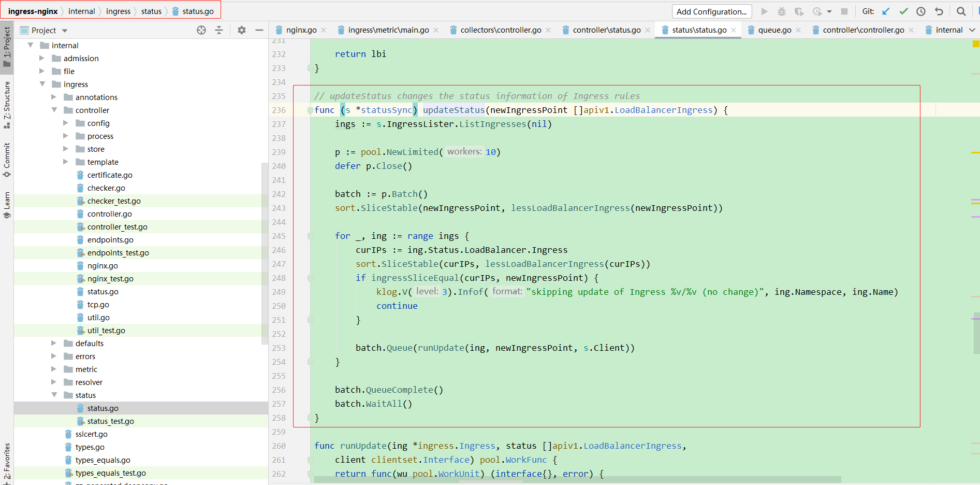The height and width of the screenshot is (485, 980).
Task: Close the queue.go editor tab
Action: pos(798,30)
